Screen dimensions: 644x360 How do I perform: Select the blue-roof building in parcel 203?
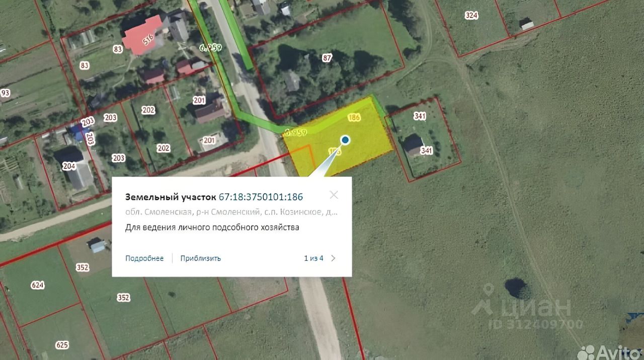pyautogui.click(x=77, y=133)
